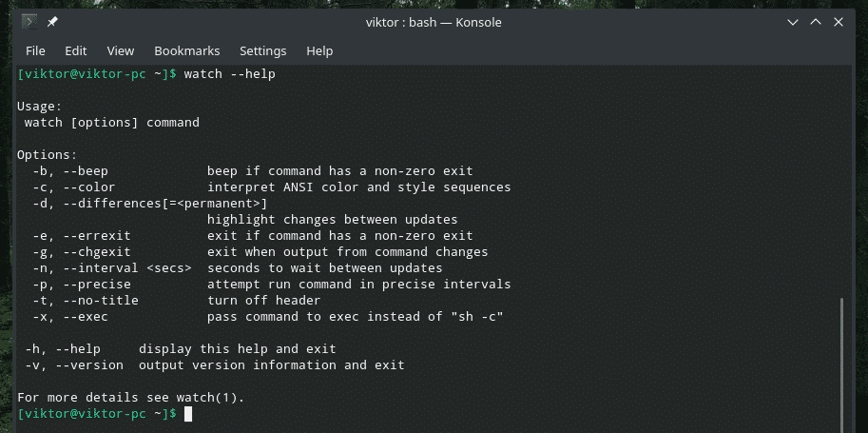Click the terminal vertical scrollbar handle

(840, 360)
